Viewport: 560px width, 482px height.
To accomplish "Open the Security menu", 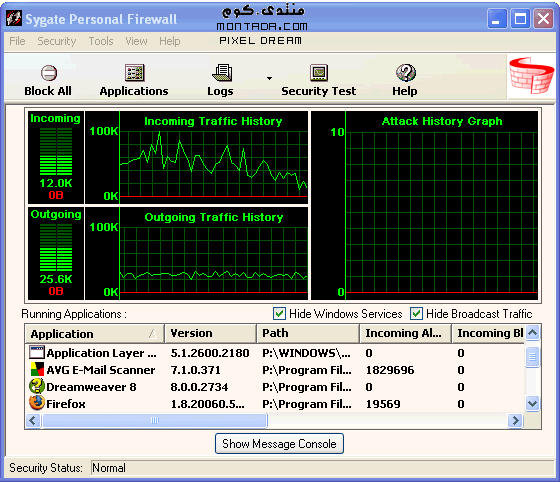I will pyautogui.click(x=57, y=41).
